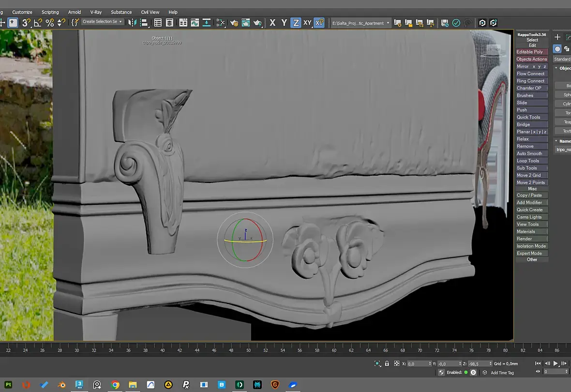571x392 pixels.
Task: Click the Isolation Mode button
Action: pyautogui.click(x=532, y=246)
